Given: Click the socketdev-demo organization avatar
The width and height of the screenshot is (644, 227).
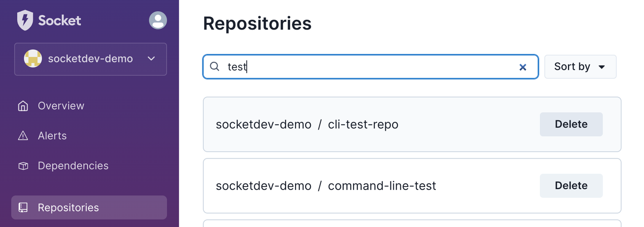Looking at the screenshot, I should (x=33, y=59).
